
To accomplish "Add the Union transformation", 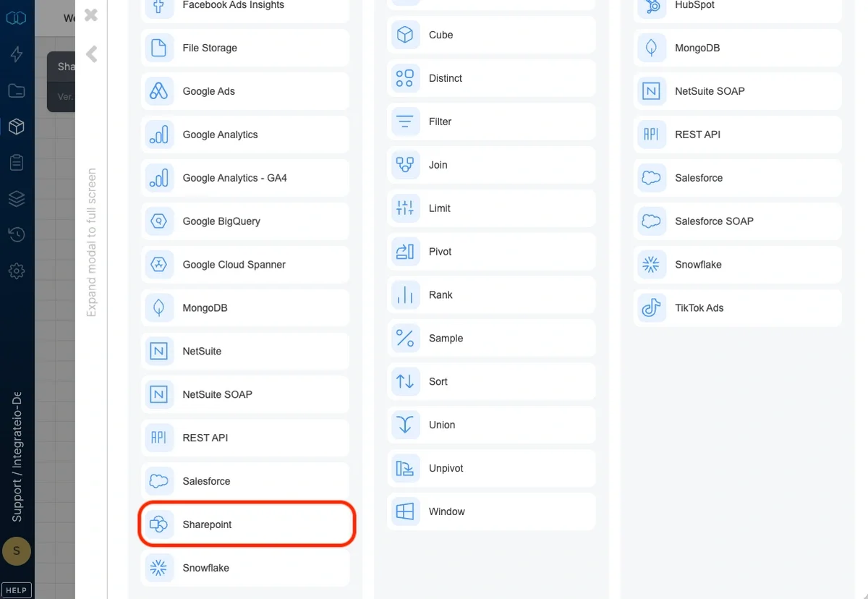I will [x=491, y=425].
